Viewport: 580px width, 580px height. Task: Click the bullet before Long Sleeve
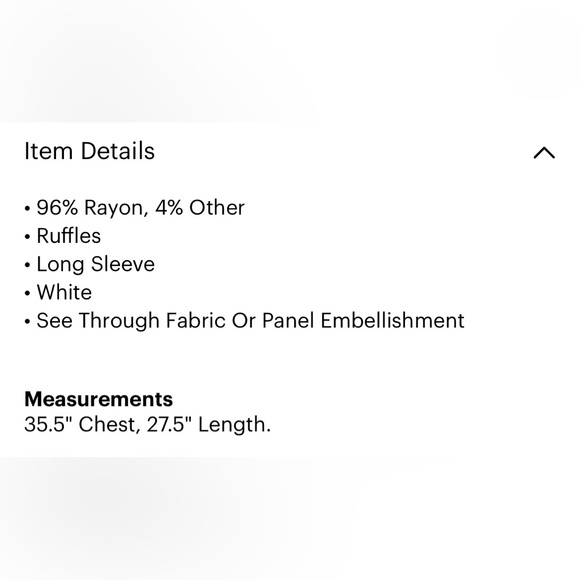point(27,265)
